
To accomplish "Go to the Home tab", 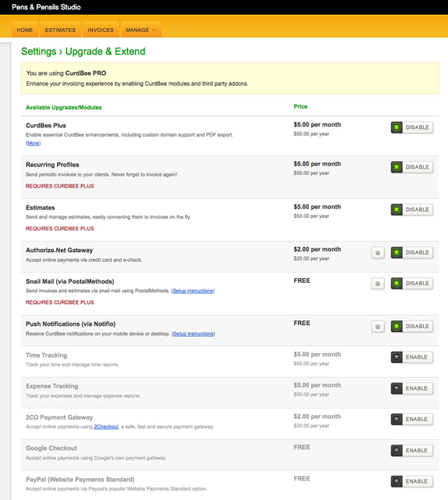I will [x=25, y=30].
